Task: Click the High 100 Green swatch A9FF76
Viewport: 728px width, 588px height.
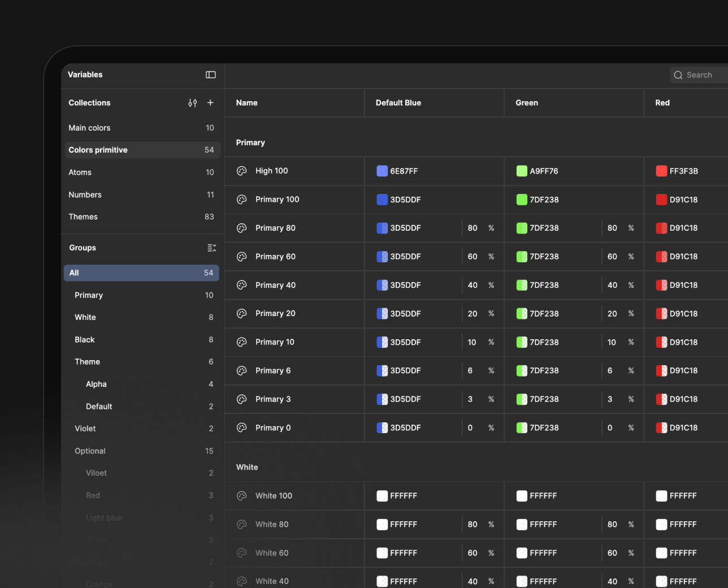Action: point(522,171)
